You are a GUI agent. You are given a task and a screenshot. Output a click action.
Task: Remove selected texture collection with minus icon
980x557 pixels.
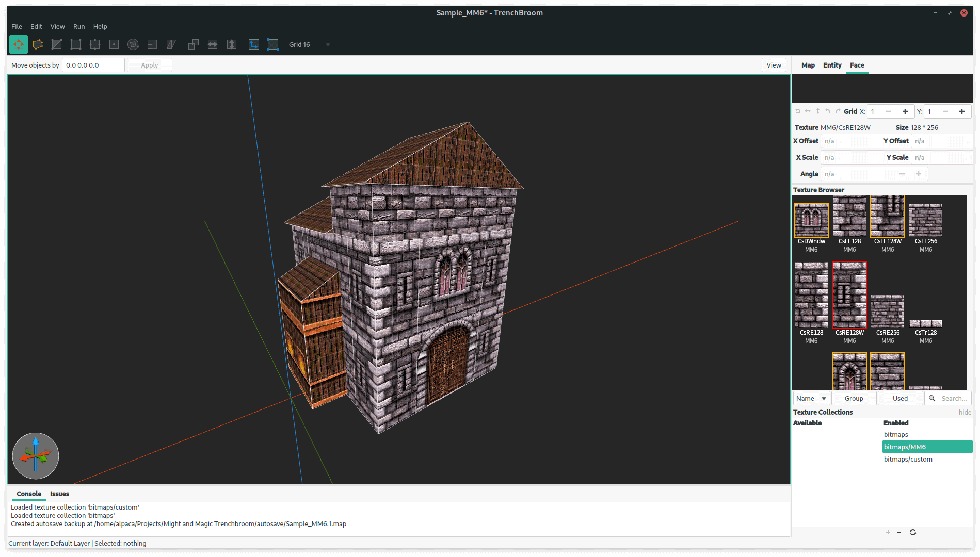coord(899,532)
